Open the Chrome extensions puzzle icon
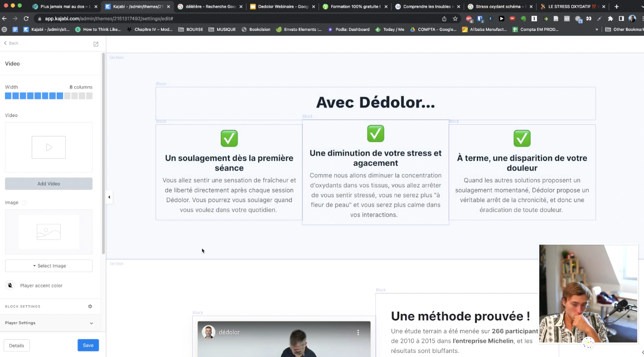This screenshot has width=644, height=357. pos(610,19)
